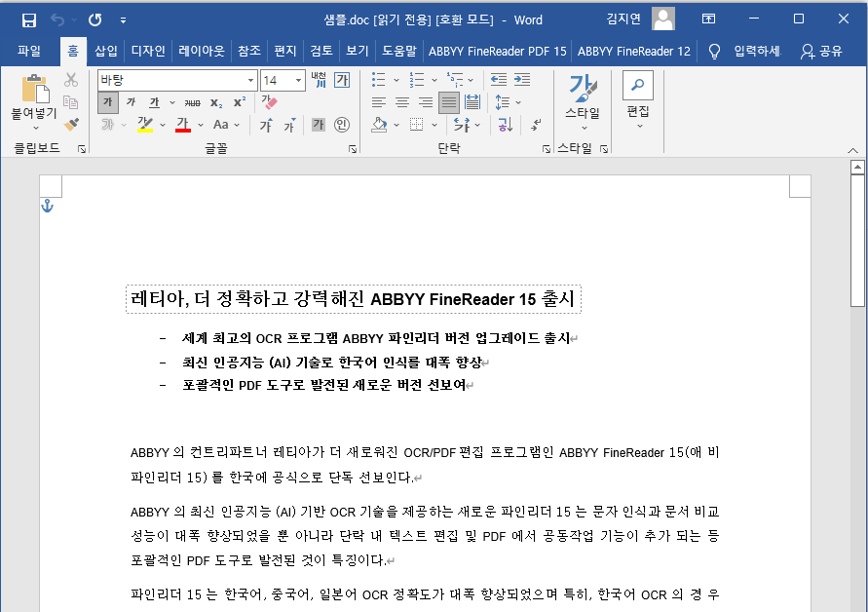Open the 단락 paragraph dialog launcher
This screenshot has height=612, width=868.
[547, 149]
